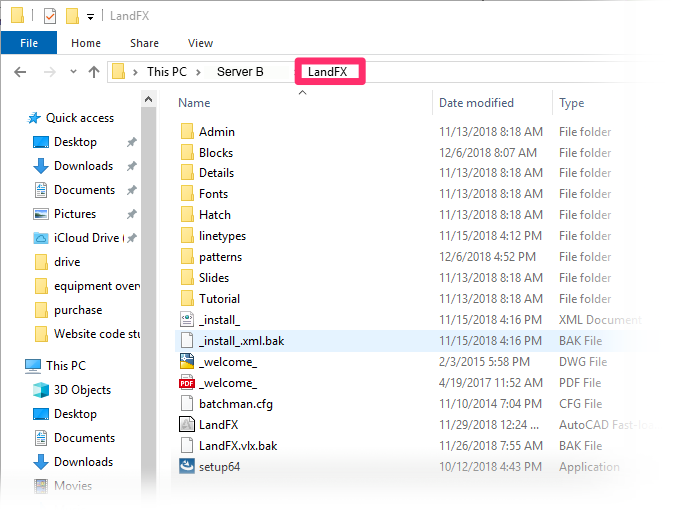693x517 pixels.
Task: Click the 12/6/2018 4:52 PM date cell
Action: point(487,256)
